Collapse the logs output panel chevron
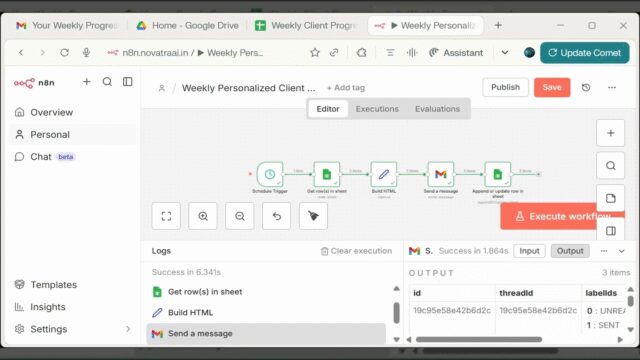The image size is (640, 360). click(x=621, y=251)
